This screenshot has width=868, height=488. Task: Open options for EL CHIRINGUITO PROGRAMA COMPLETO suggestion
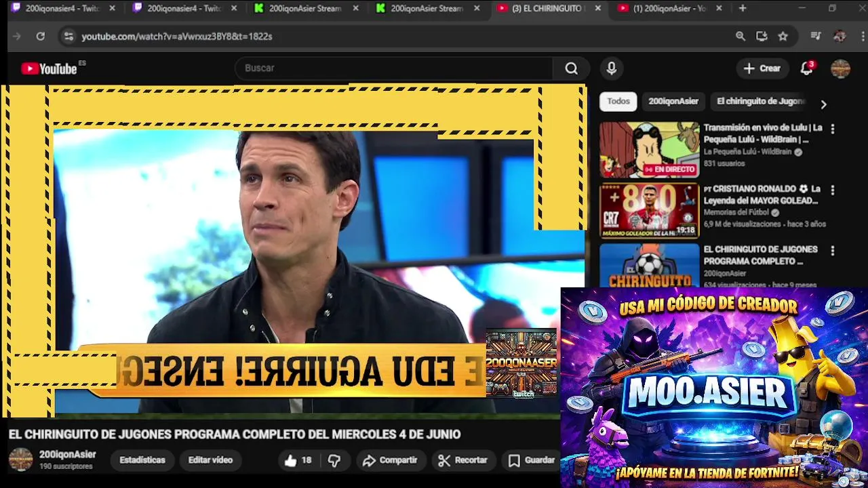(833, 251)
